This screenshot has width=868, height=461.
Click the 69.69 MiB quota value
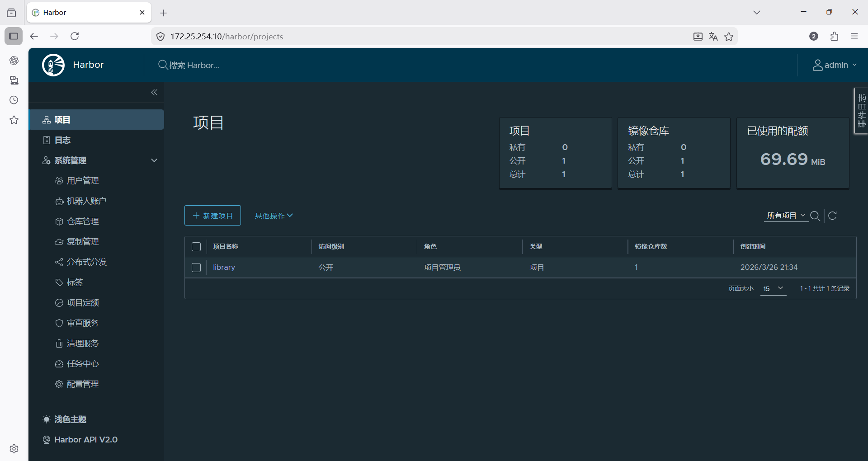793,159
